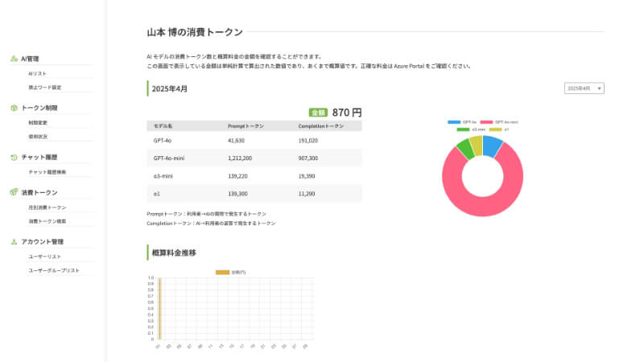This screenshot has height=362, width=644.
Task: Select the チャット履歴 menu heading
Action: click(x=39, y=157)
